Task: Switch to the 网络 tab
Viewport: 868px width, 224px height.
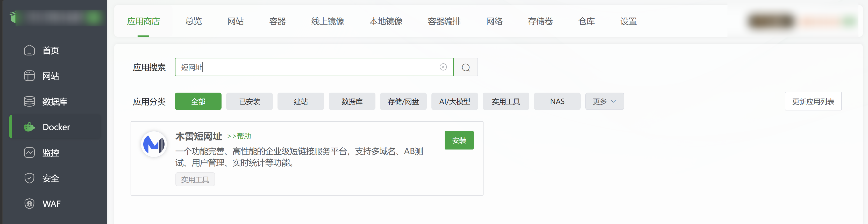Action: (494, 21)
